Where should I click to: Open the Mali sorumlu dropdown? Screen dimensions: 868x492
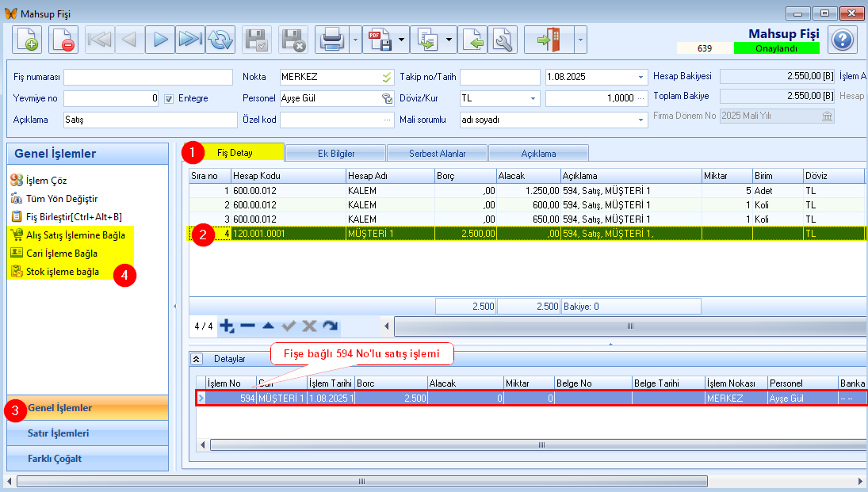coord(640,120)
